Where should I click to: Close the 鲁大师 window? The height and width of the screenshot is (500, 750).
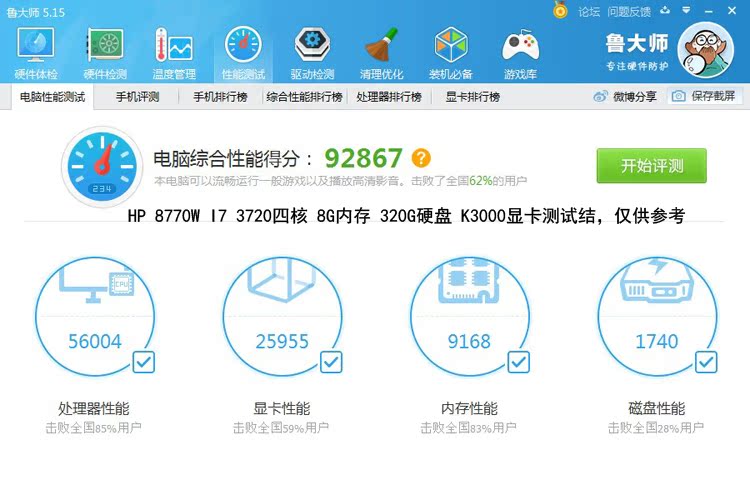pyautogui.click(x=732, y=11)
